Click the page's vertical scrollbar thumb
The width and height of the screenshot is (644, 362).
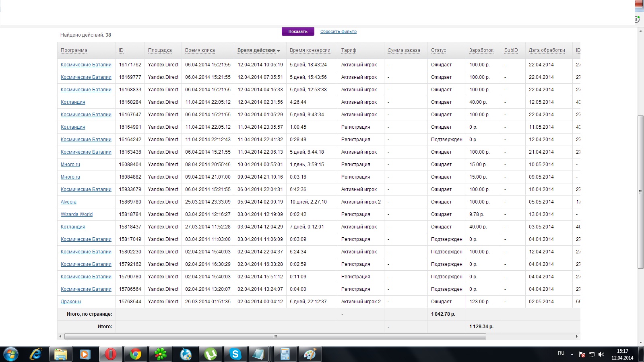point(640,192)
